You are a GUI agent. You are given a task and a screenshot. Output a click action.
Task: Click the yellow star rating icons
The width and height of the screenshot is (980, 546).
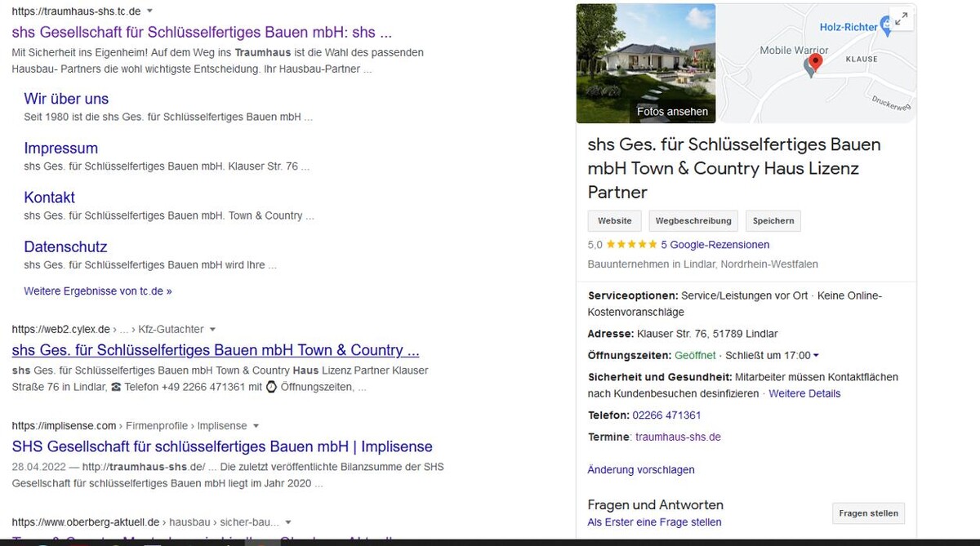tap(631, 245)
